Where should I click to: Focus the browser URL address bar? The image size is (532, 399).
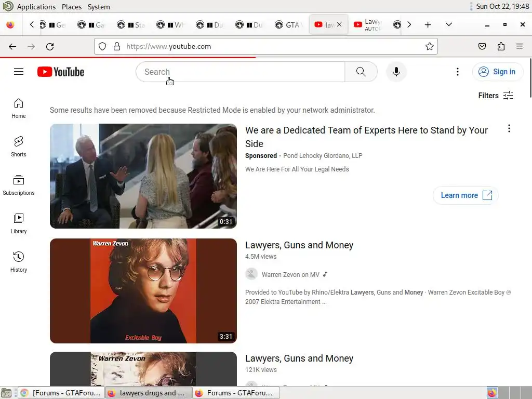267,46
